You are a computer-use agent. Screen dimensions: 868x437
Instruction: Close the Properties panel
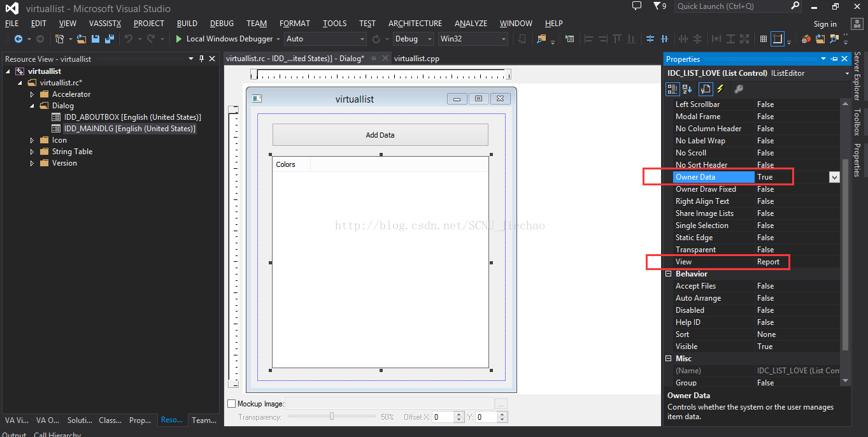click(844, 59)
